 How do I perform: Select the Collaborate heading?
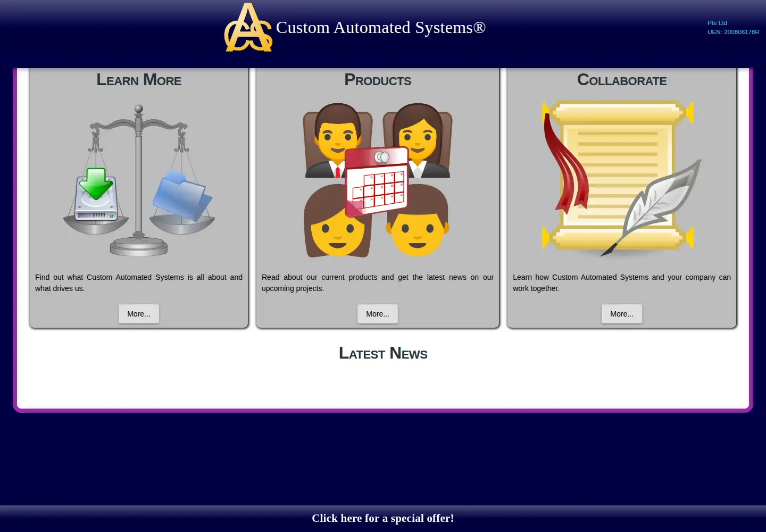tap(622, 80)
